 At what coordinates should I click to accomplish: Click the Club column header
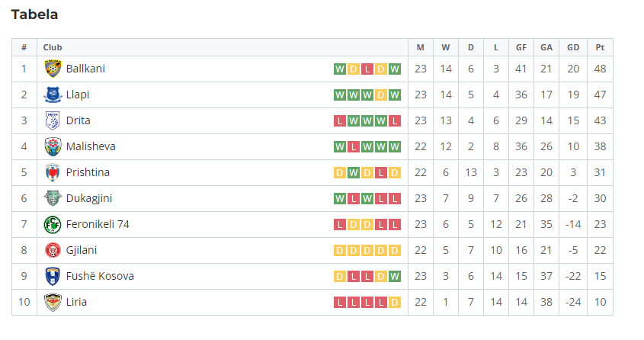click(53, 47)
